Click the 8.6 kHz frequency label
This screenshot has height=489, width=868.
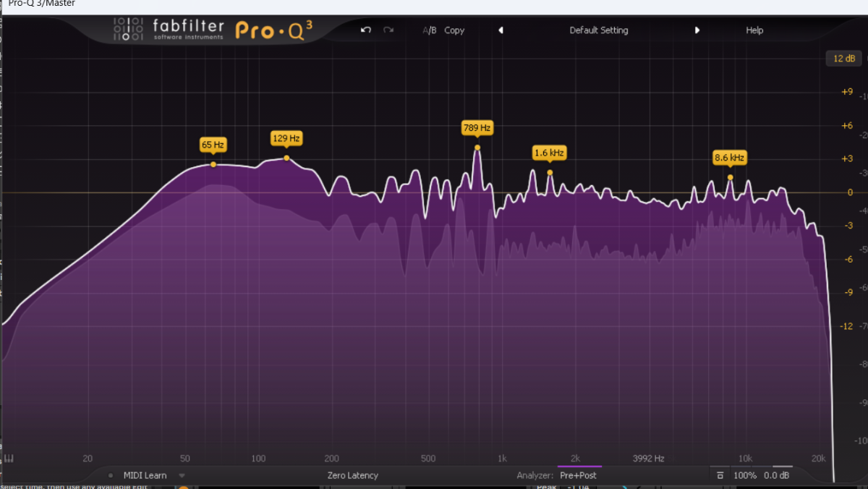[729, 157]
